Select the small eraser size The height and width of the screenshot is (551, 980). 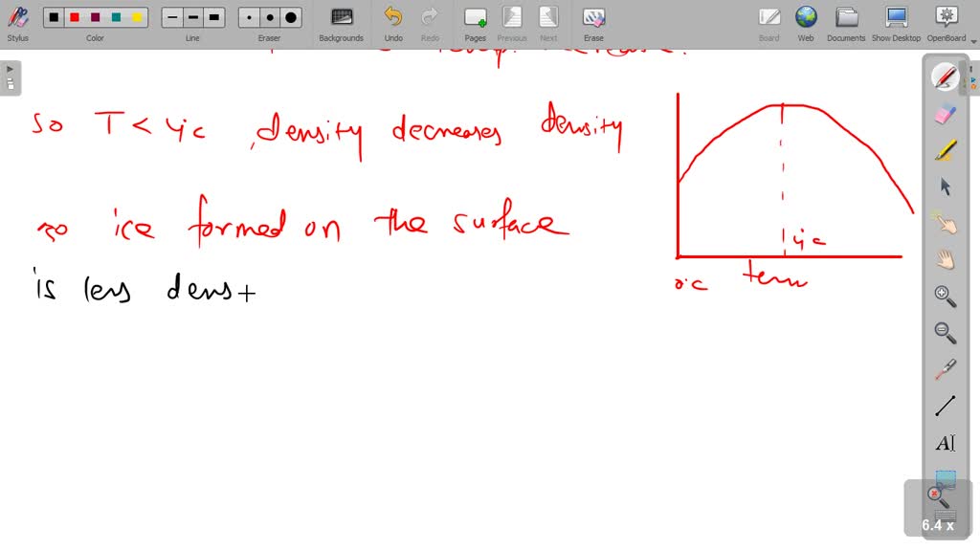[x=248, y=17]
